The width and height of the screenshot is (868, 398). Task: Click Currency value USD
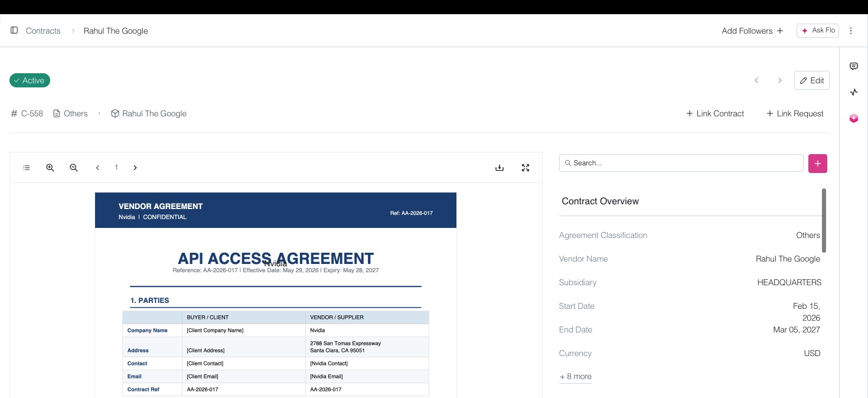pos(812,353)
